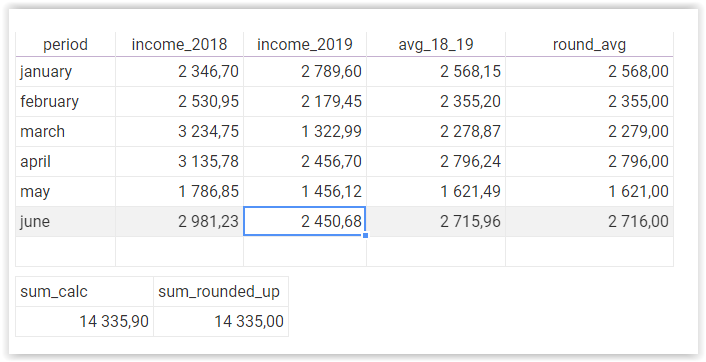Click the 'february' period cell
706x362 pixels.
tap(65, 101)
